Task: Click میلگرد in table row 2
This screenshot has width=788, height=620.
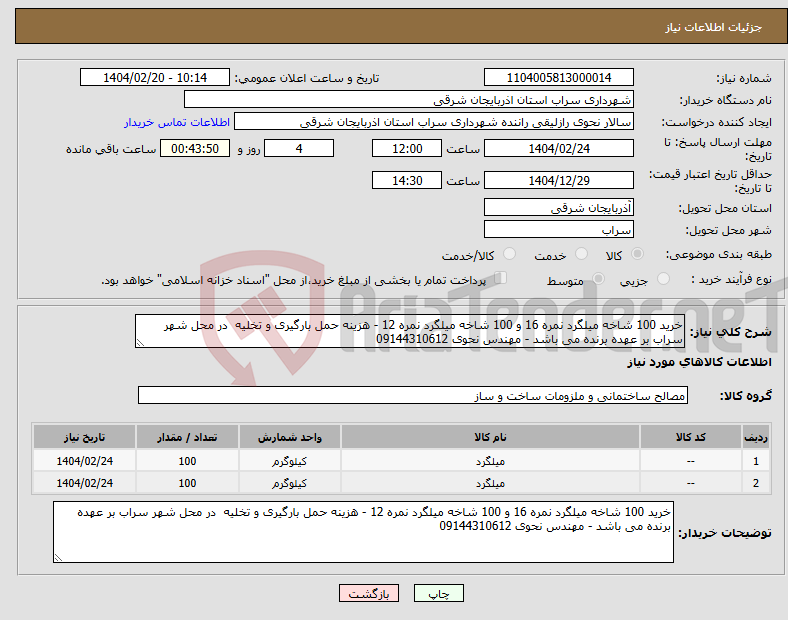Action: (x=490, y=483)
